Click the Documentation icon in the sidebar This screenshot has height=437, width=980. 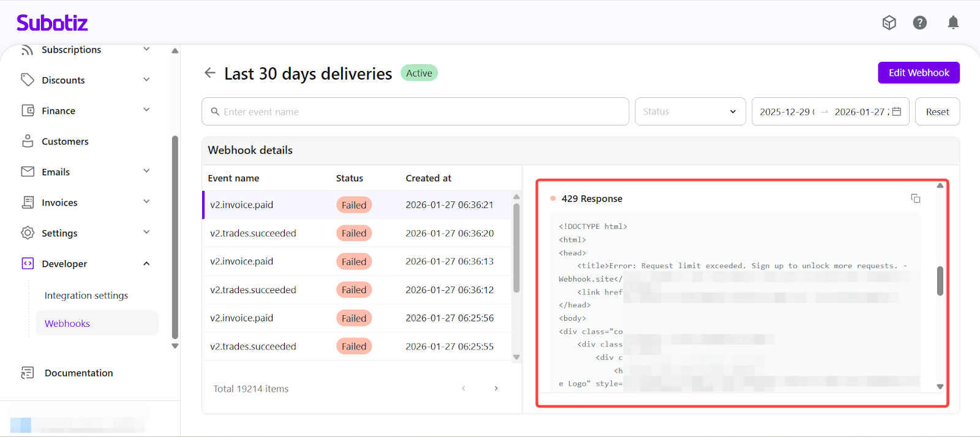[28, 373]
